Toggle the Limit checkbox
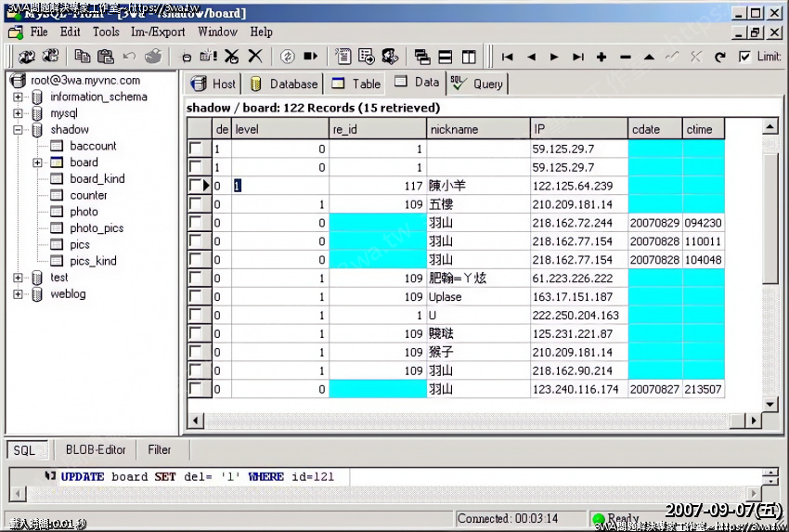This screenshot has width=789, height=532. coord(744,57)
